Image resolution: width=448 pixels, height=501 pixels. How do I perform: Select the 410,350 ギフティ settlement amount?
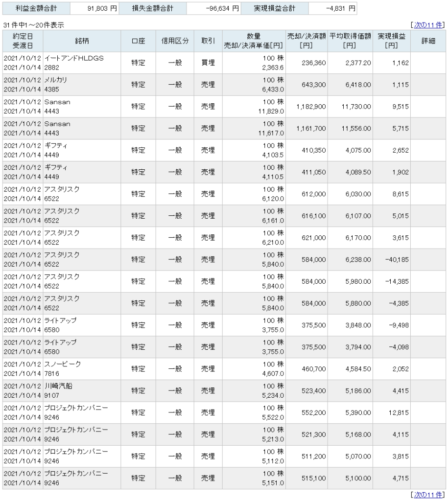point(314,150)
